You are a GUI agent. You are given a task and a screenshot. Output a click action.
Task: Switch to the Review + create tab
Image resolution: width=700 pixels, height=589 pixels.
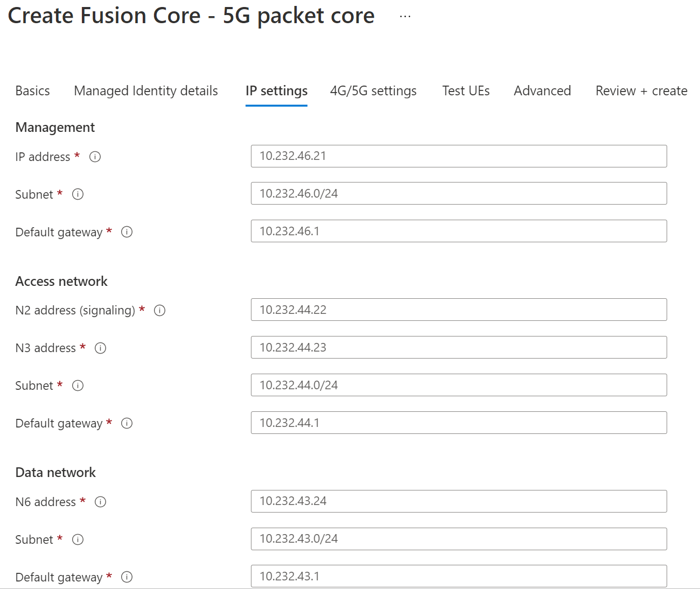(641, 90)
